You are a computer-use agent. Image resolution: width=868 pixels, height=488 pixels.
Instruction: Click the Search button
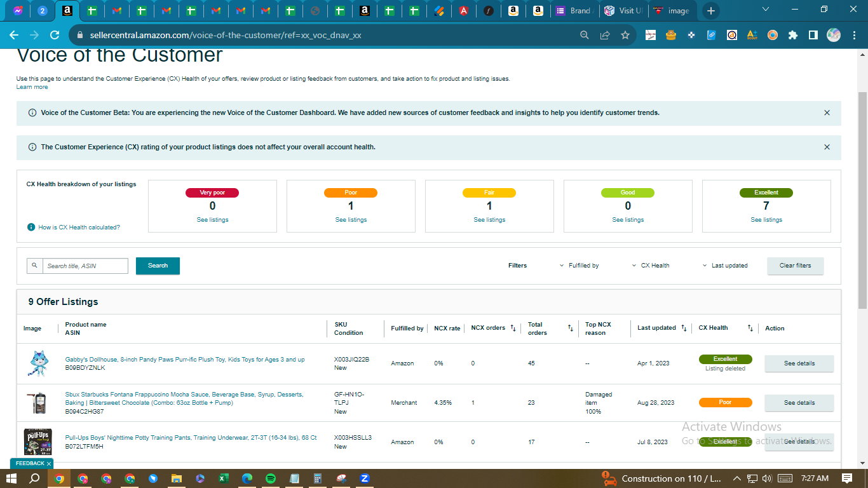click(x=158, y=266)
